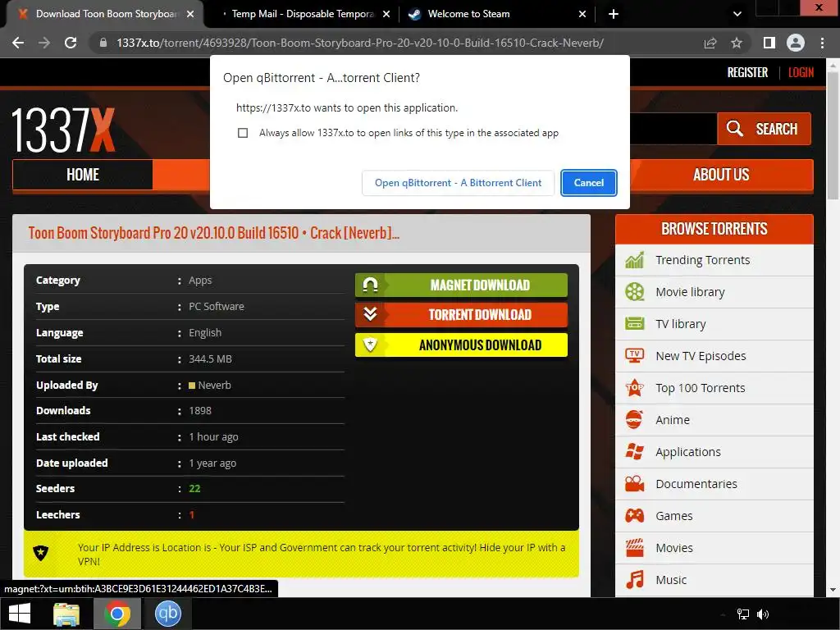Open the tab search chevron
This screenshot has width=840, height=630.
[737, 14]
